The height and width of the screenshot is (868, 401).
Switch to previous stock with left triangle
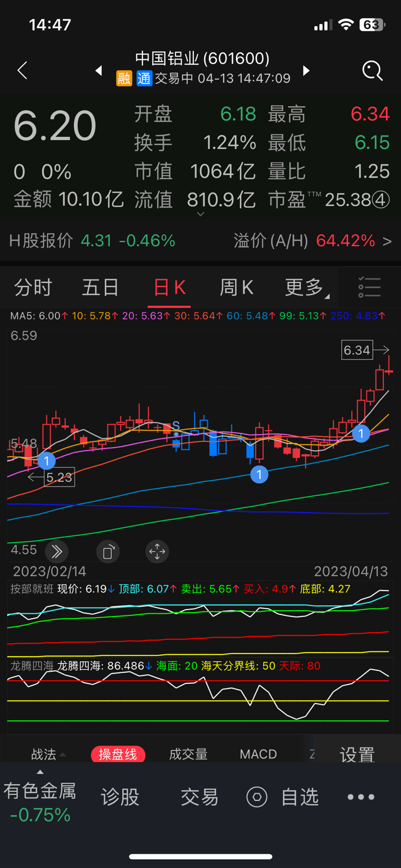(98, 70)
